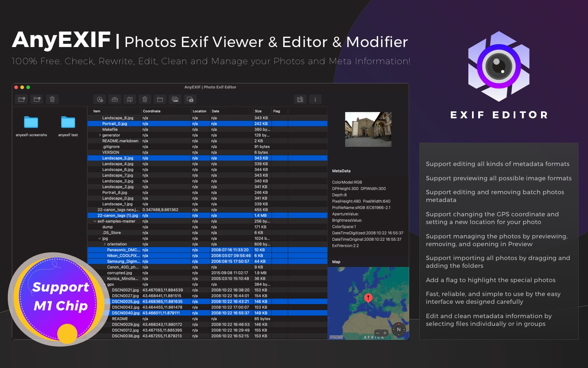Click the info 'i' toolbar button

coord(315,99)
